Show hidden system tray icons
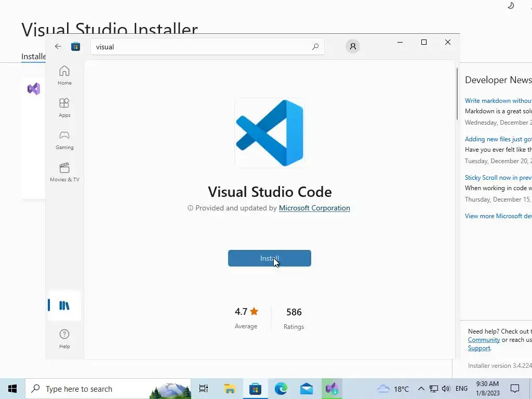 (421, 389)
